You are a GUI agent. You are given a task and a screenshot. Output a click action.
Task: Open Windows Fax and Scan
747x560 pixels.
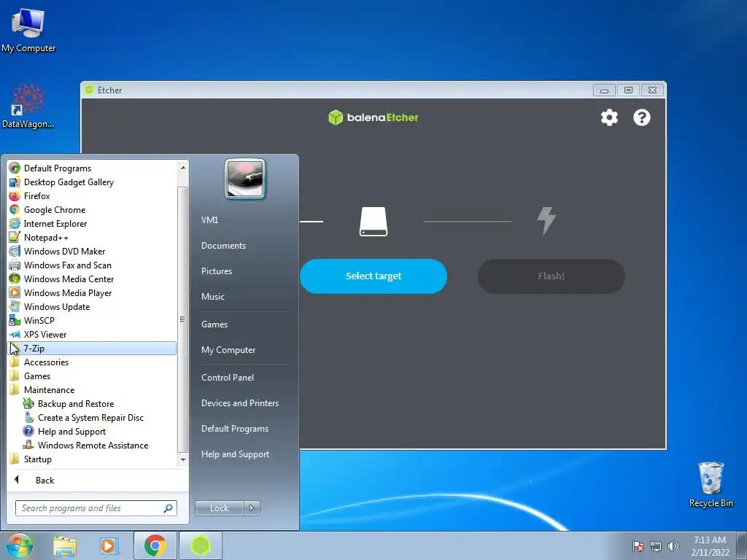coord(93,265)
